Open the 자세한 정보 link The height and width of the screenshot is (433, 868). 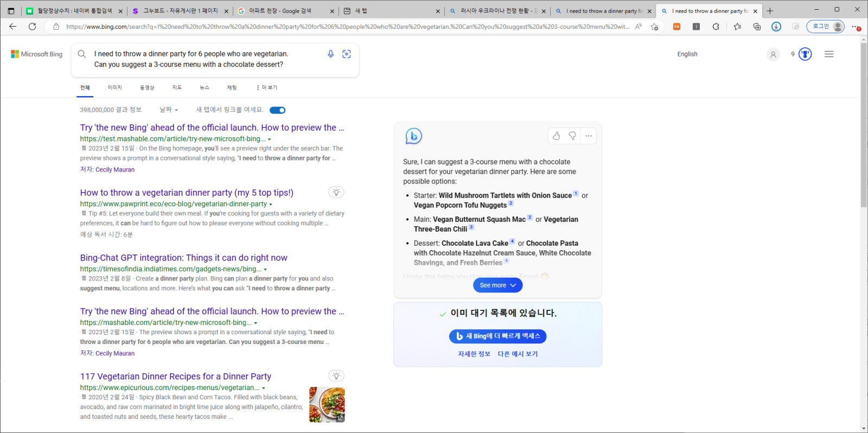coord(474,354)
